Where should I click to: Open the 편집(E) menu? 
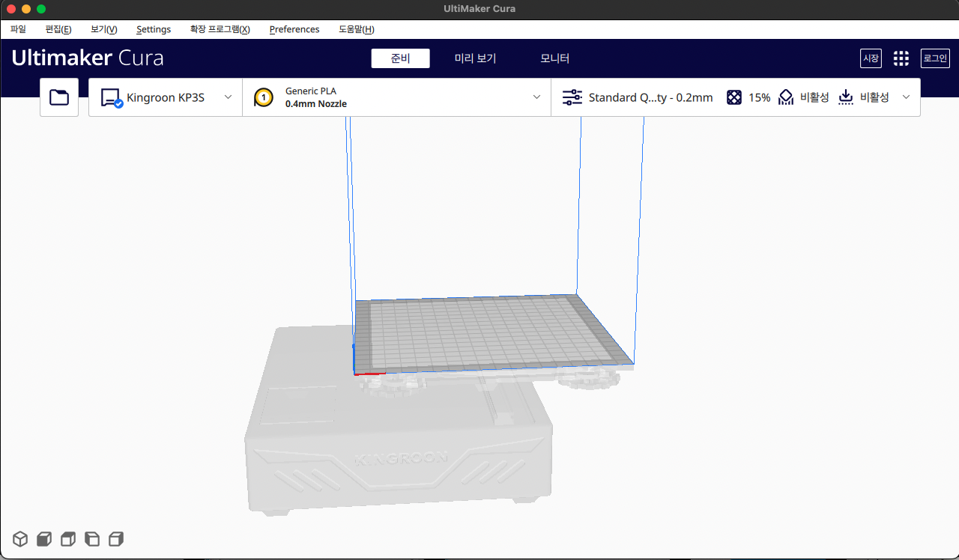[x=58, y=29]
